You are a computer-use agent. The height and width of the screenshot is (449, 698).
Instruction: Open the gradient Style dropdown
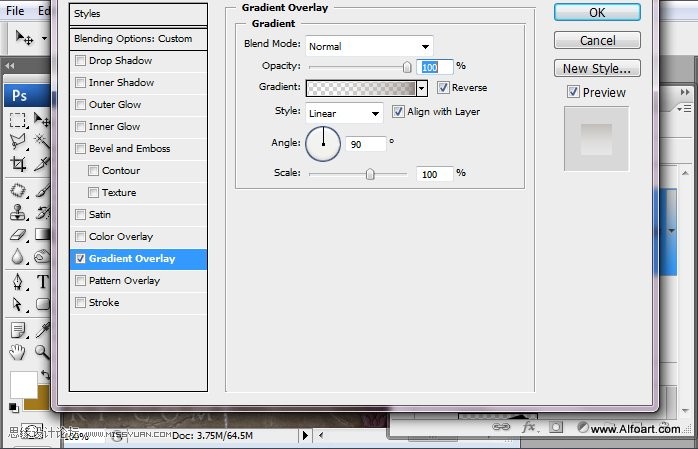(x=344, y=113)
